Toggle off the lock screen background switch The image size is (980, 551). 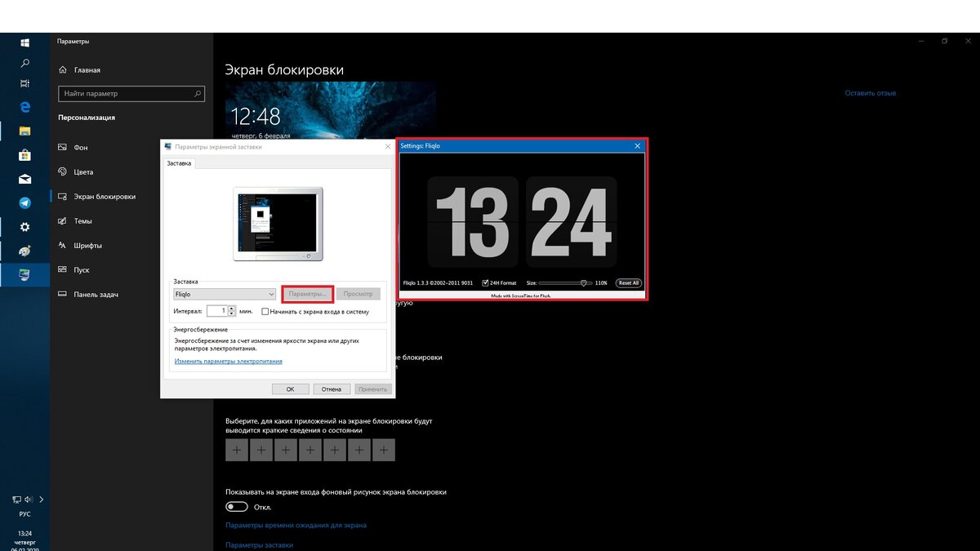(x=237, y=506)
